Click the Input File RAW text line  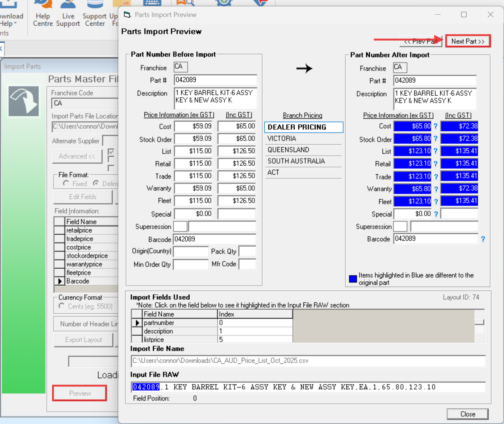point(308,387)
